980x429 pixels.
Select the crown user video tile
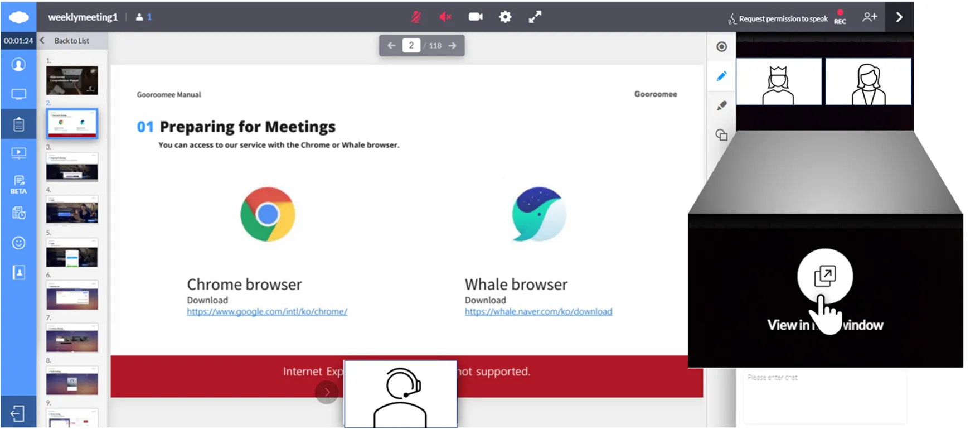click(779, 81)
